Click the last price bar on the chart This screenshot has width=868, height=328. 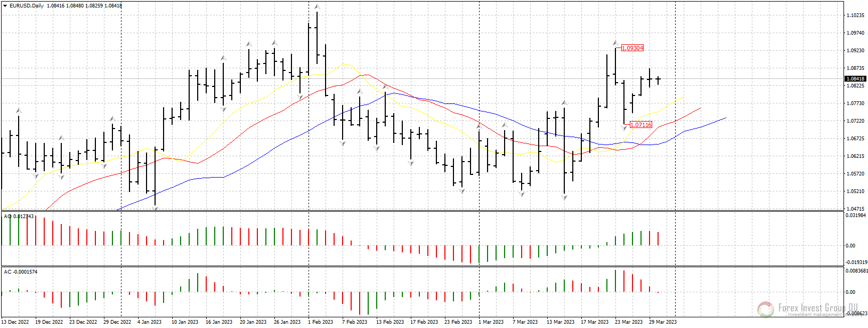coord(659,80)
